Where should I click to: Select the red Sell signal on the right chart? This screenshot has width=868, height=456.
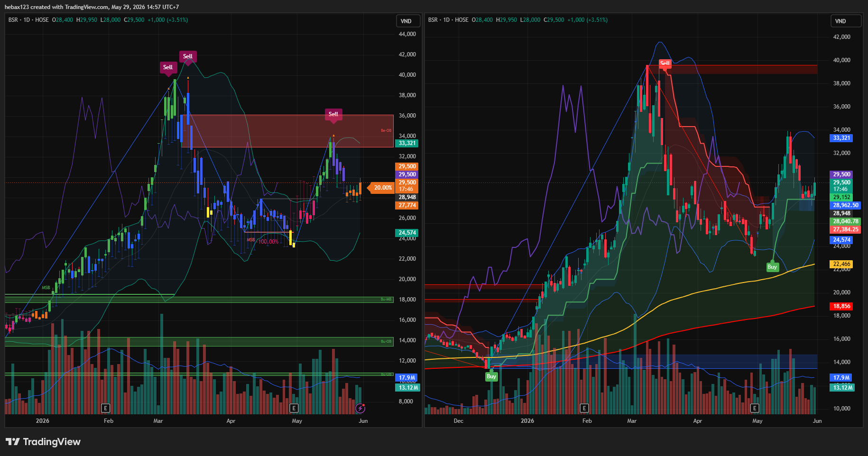coord(665,64)
